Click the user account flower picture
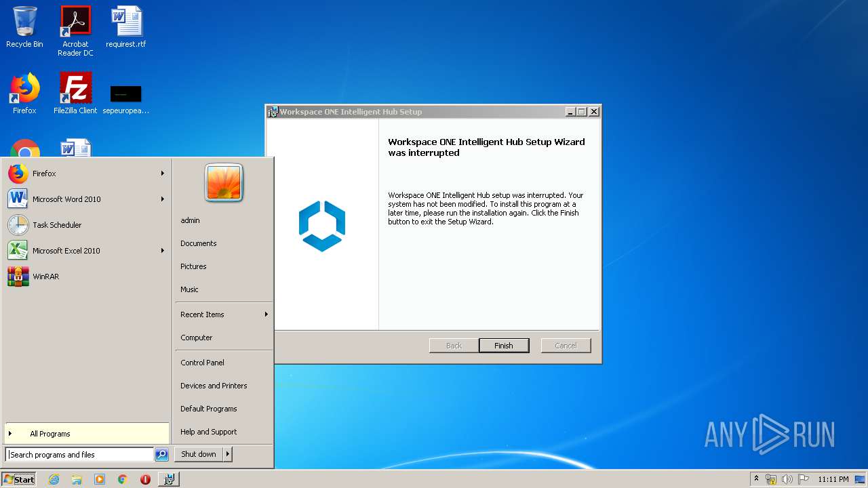The width and height of the screenshot is (868, 488). tap(224, 183)
